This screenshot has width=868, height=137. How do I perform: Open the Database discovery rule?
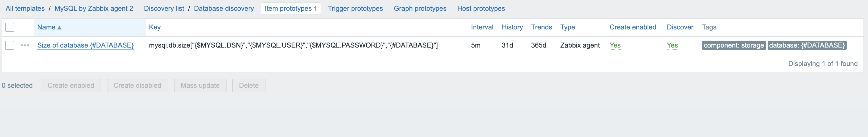(224, 8)
